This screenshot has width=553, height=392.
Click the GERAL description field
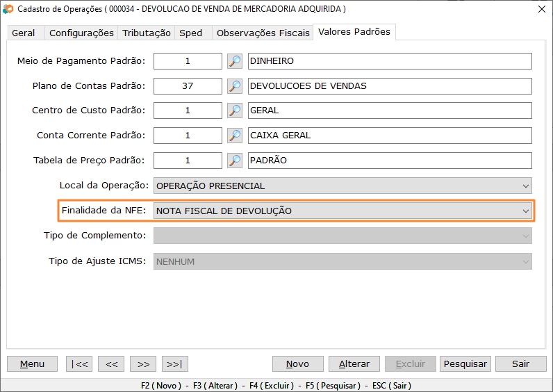point(390,111)
